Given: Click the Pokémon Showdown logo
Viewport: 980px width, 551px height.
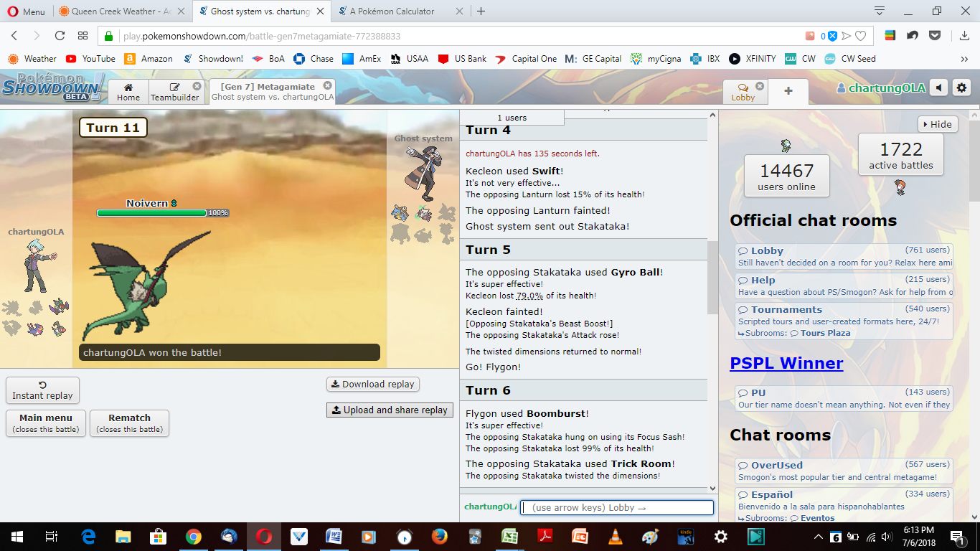Looking at the screenshot, I should pos(53,88).
